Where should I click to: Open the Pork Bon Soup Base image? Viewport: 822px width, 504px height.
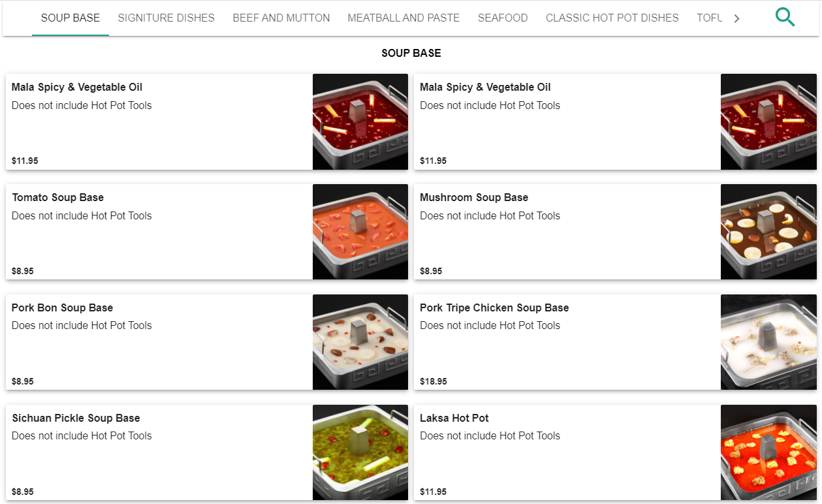coord(360,342)
